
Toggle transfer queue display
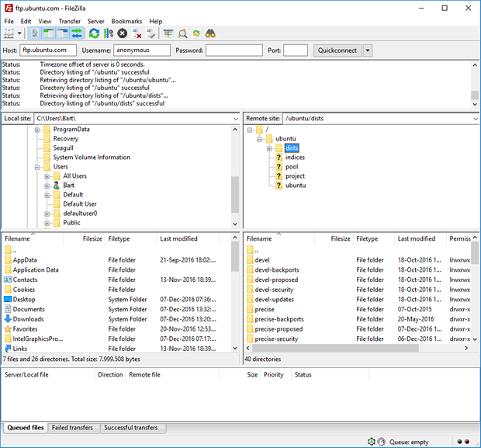[77, 33]
